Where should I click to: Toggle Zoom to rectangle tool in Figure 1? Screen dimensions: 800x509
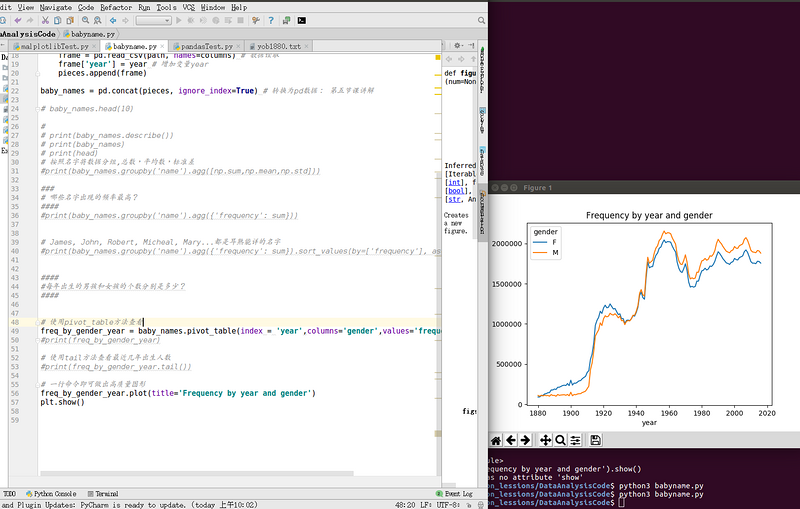pos(560,440)
